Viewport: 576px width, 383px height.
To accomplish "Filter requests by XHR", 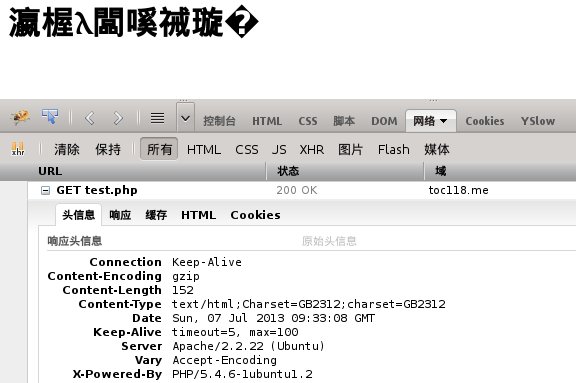I will [312, 149].
